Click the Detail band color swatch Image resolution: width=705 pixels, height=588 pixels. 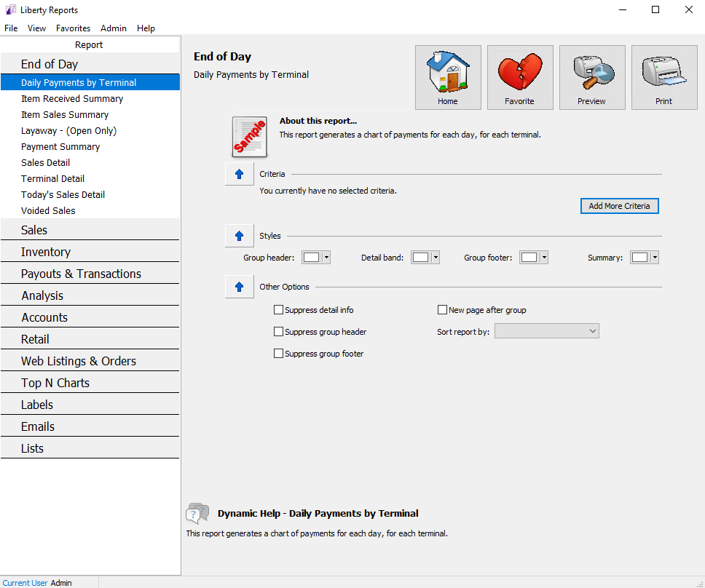pos(420,258)
